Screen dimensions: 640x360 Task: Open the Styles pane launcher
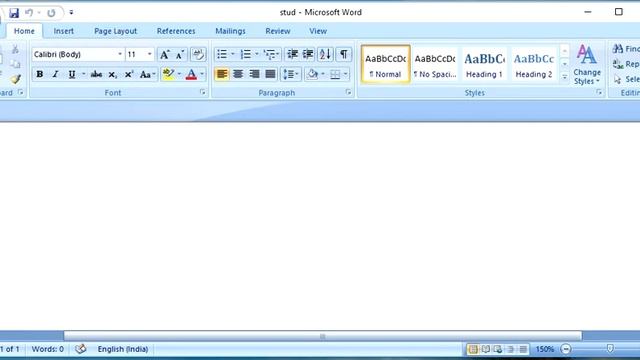pyautogui.click(x=599, y=93)
